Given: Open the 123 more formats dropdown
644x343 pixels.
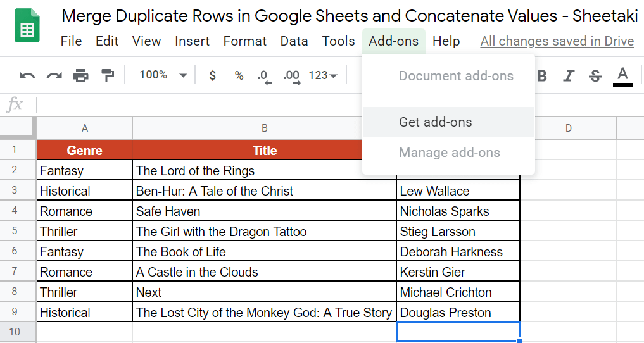Looking at the screenshot, I should point(323,75).
